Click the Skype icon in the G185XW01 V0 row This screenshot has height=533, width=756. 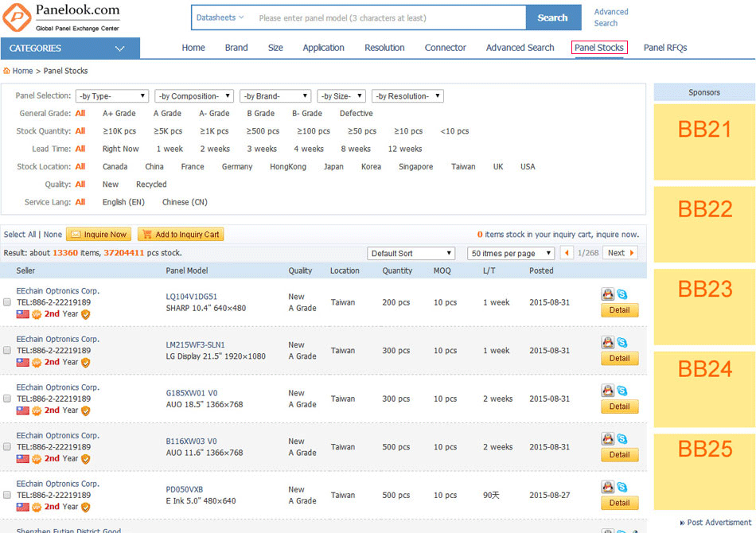tap(622, 391)
